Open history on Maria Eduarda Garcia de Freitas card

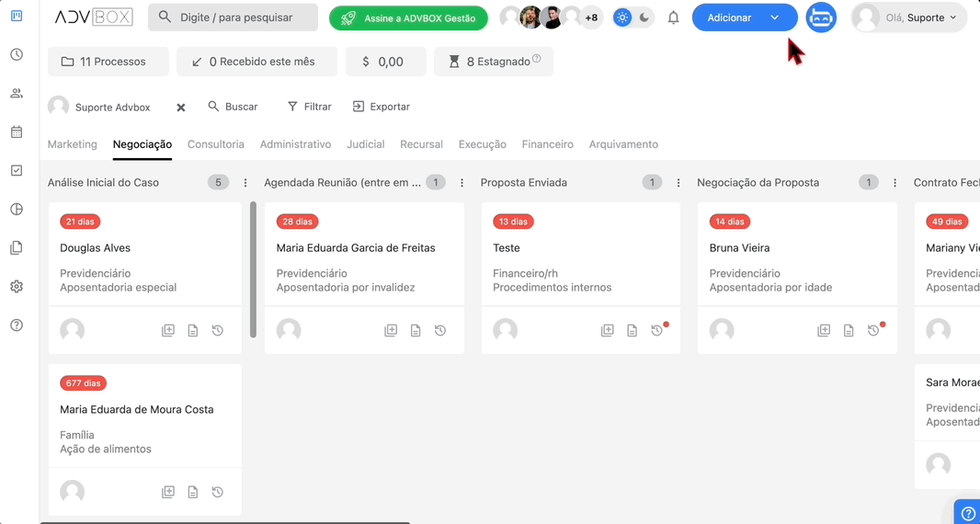coord(440,330)
